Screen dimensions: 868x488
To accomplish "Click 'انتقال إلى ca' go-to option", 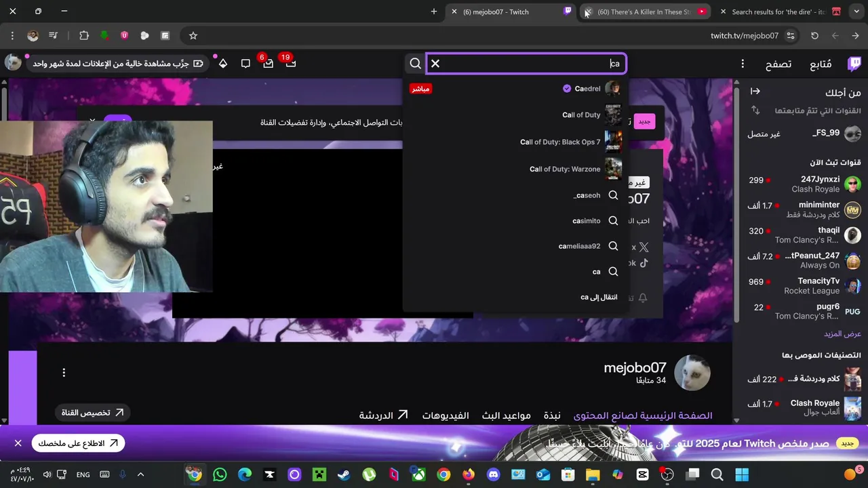I will pyautogui.click(x=515, y=298).
